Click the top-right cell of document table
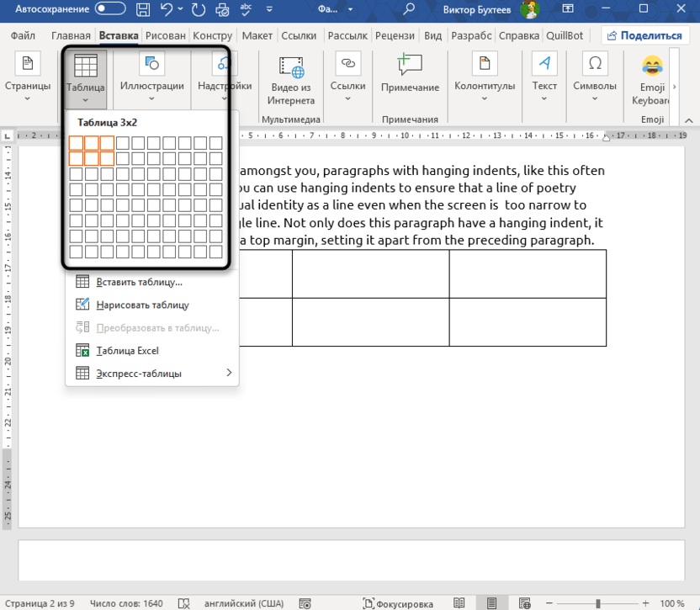Screen dimensions: 700x610 [528, 273]
